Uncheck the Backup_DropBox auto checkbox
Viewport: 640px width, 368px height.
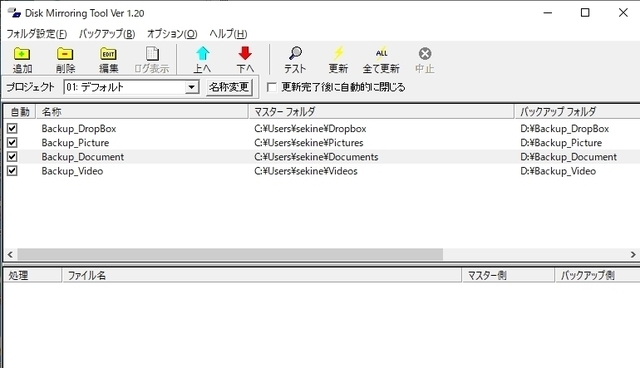pos(12,129)
